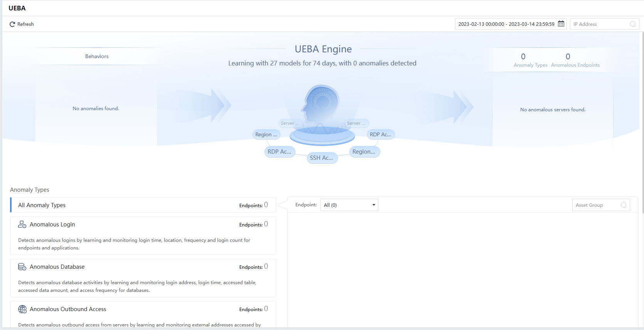This screenshot has height=330, width=644.
Task: Select the All Anomaly Types row
Action: point(143,205)
